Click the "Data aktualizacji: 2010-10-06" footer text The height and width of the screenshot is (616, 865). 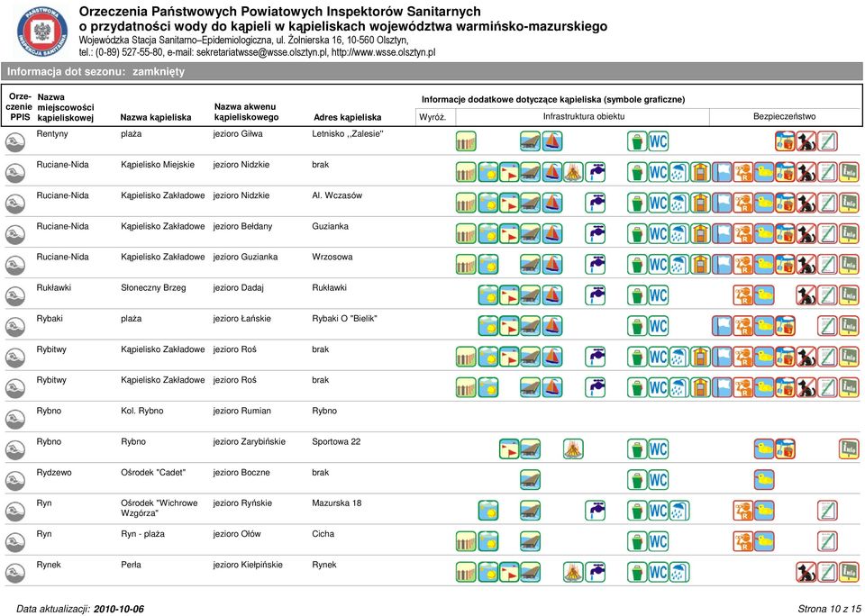80,609
